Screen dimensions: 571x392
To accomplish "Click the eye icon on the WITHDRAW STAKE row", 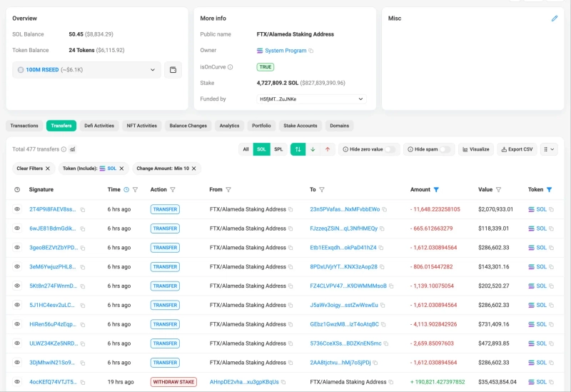I will (18, 382).
